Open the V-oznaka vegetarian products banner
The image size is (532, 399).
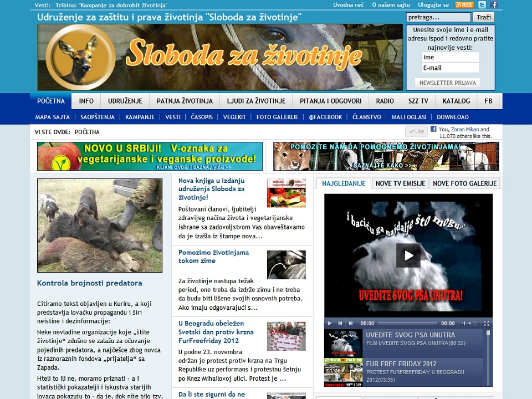[x=150, y=156]
